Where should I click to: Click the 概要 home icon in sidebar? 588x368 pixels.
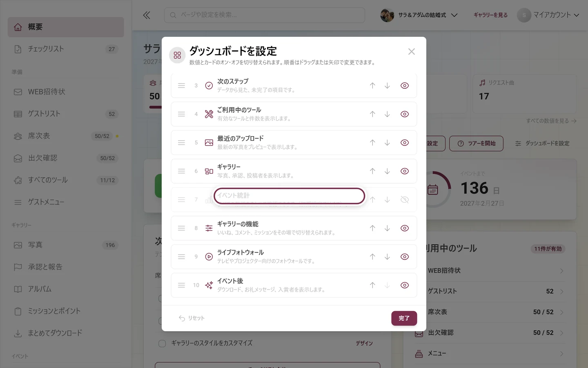18,27
